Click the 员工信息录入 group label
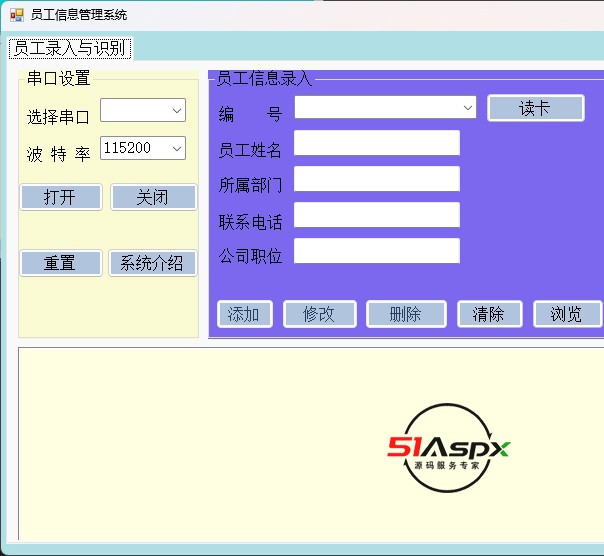 click(x=264, y=78)
